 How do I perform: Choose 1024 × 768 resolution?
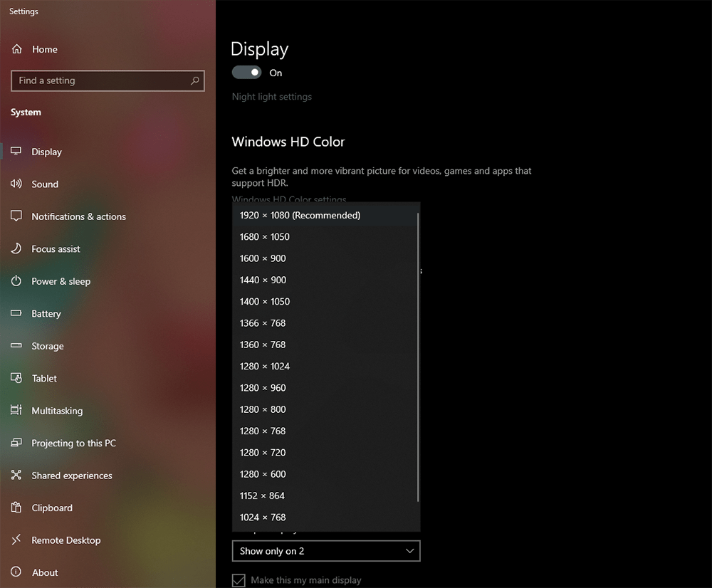point(326,517)
